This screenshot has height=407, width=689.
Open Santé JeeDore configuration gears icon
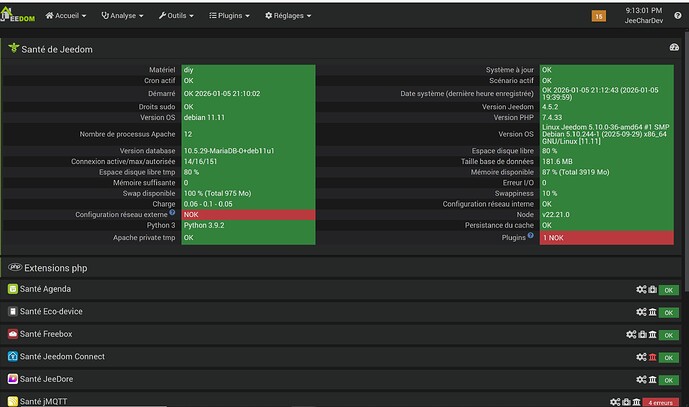point(641,380)
